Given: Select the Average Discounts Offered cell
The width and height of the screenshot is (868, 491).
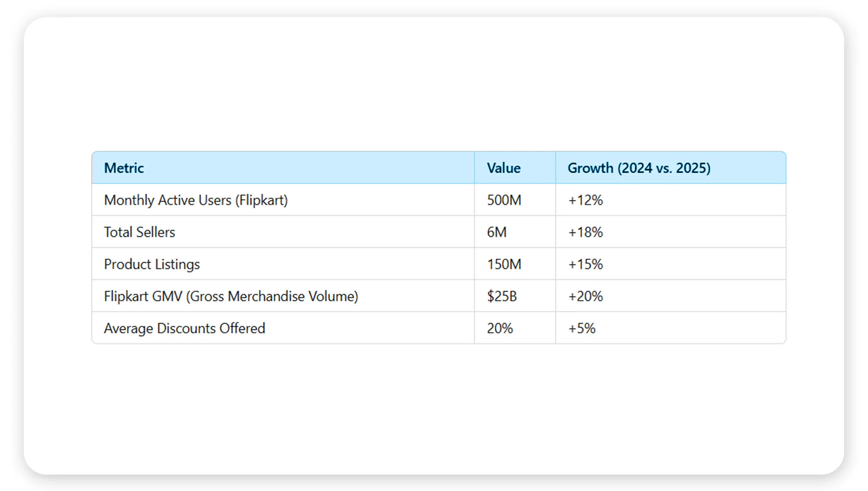Looking at the screenshot, I should point(283,328).
